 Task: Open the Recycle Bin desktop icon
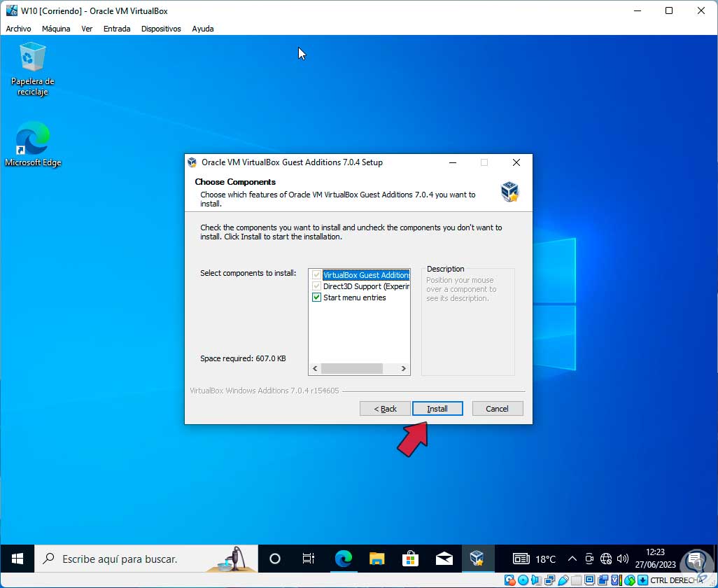(32, 69)
